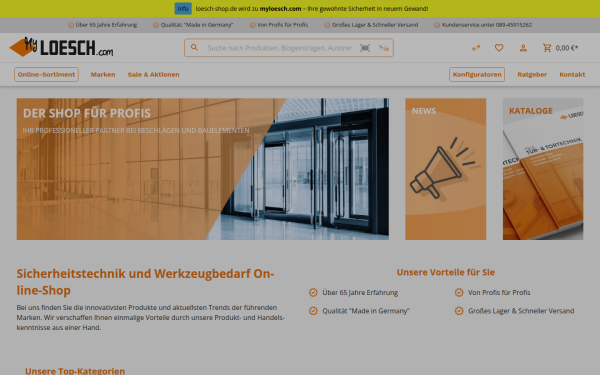Screen dimensions: 600x375
Task: Click the megaphone in the News tile
Action: coord(442,168)
